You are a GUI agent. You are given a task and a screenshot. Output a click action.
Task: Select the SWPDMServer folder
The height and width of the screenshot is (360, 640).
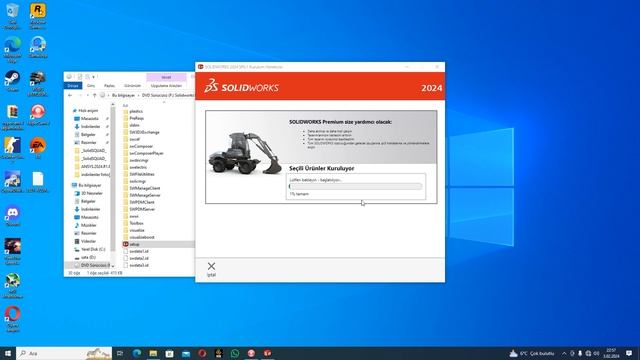(142, 209)
